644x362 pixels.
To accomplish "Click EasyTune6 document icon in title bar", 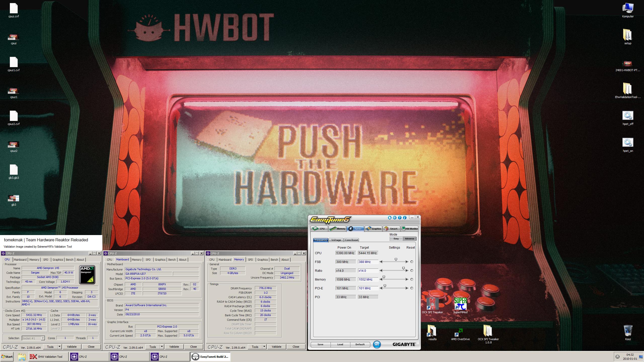I will 390,218.
